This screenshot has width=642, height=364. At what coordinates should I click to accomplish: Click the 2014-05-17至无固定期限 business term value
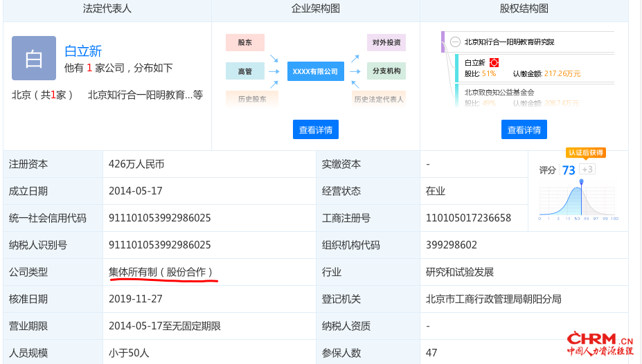(165, 326)
